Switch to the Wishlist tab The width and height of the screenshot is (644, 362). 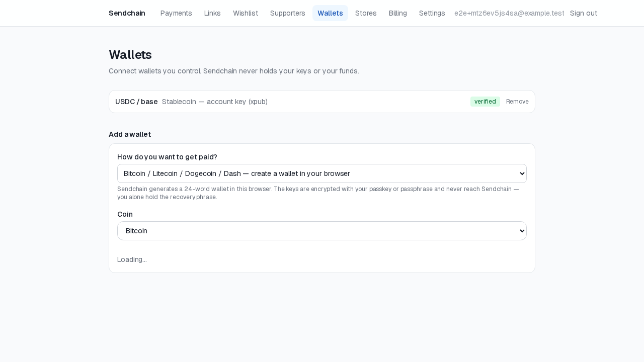tap(246, 13)
